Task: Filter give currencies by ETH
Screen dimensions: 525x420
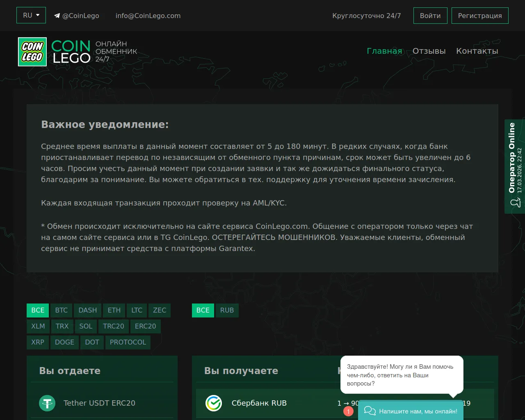Action: [x=114, y=310]
